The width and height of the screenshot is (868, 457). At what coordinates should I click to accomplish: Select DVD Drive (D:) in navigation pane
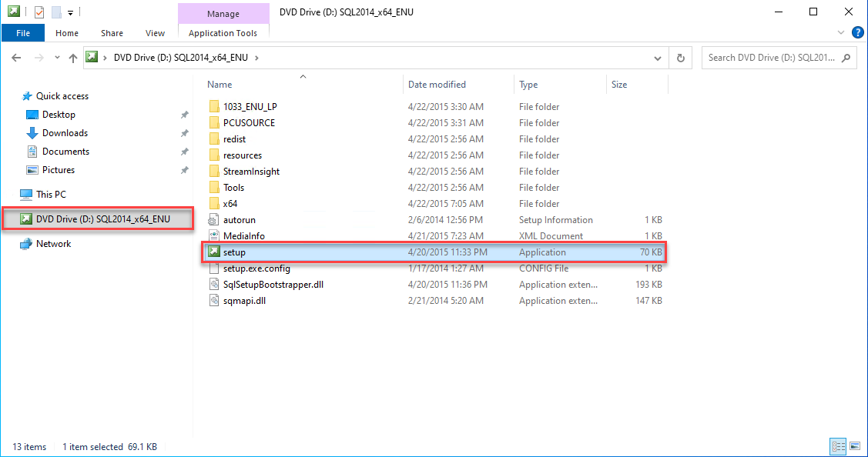98,219
